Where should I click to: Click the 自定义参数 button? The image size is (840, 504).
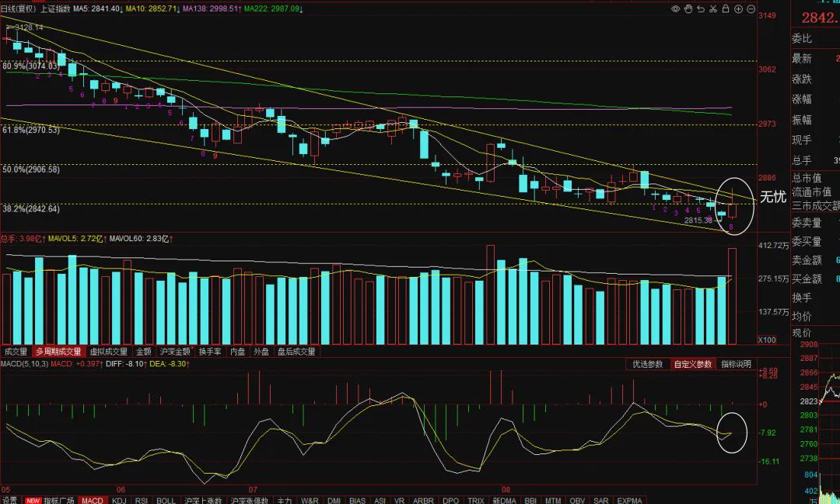coord(693,364)
